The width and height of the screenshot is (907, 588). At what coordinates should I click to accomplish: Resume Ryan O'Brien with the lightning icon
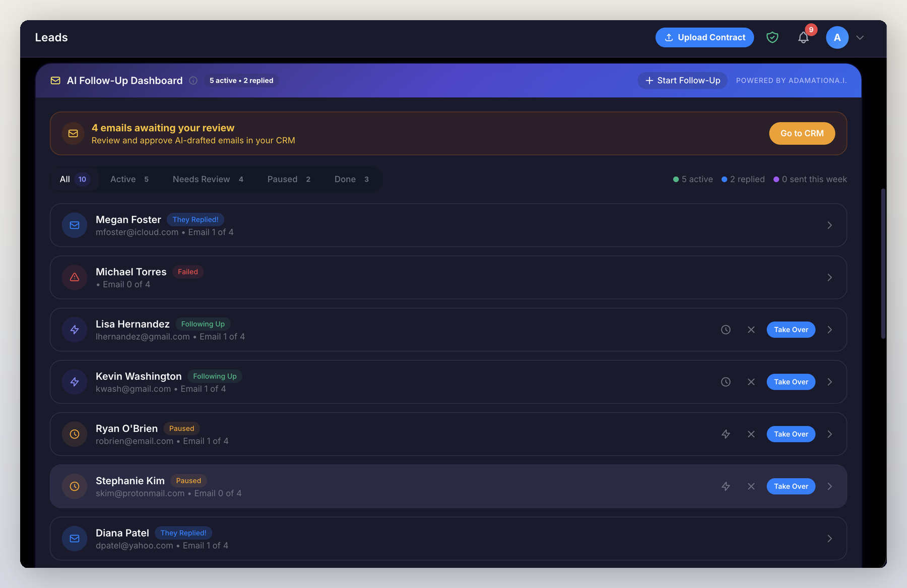pos(726,434)
